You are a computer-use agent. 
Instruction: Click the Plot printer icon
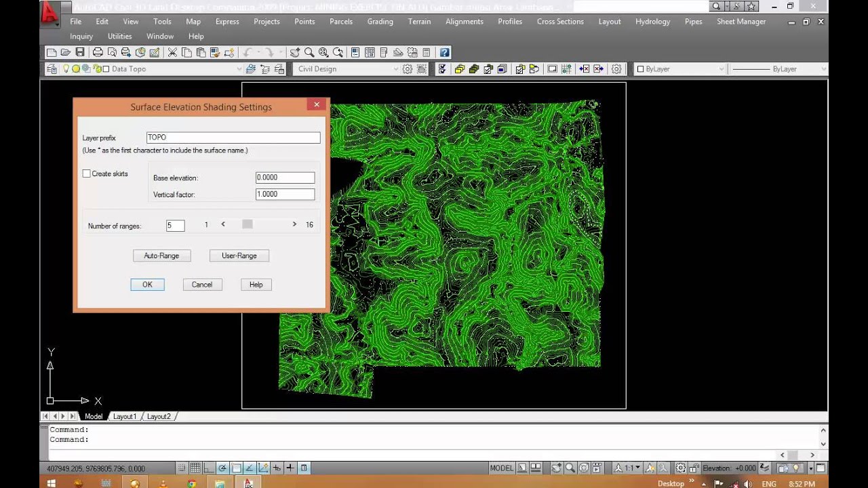pos(98,52)
